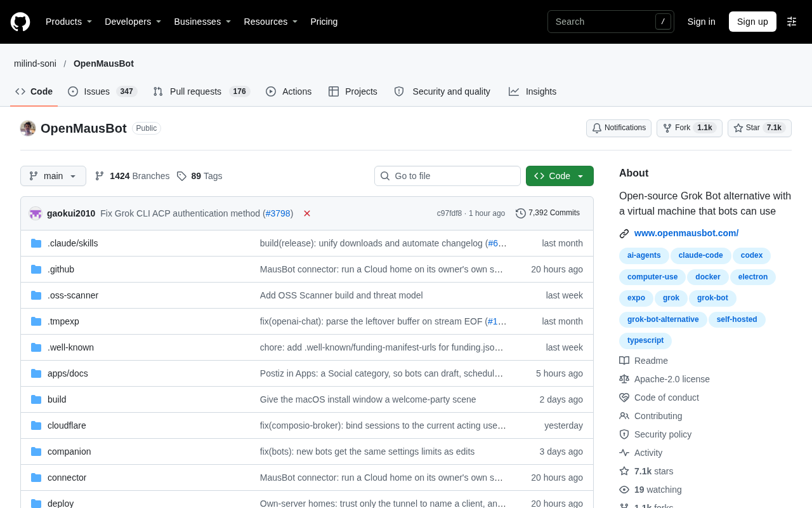Click the Go to file field

[447, 176]
